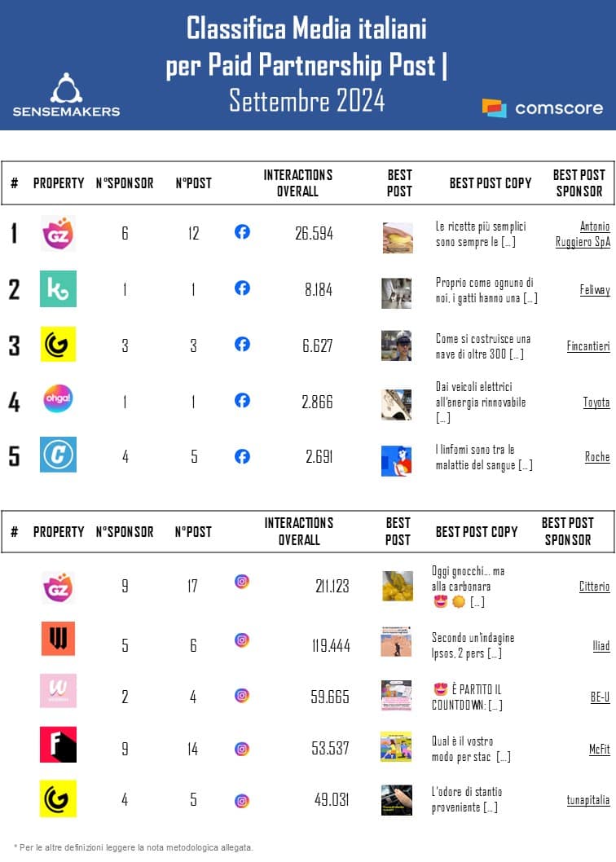616x862 pixels.
Task: Click the green "k" property logo
Action: [x=58, y=289]
